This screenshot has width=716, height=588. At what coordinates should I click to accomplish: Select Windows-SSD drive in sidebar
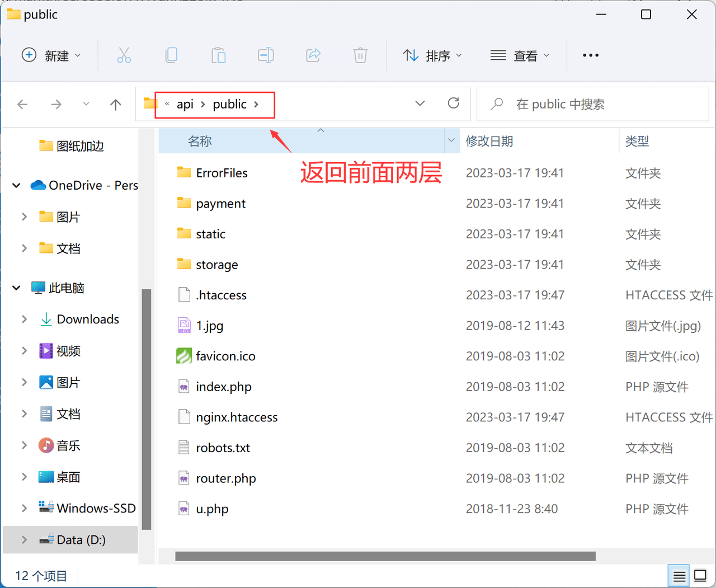point(87,508)
